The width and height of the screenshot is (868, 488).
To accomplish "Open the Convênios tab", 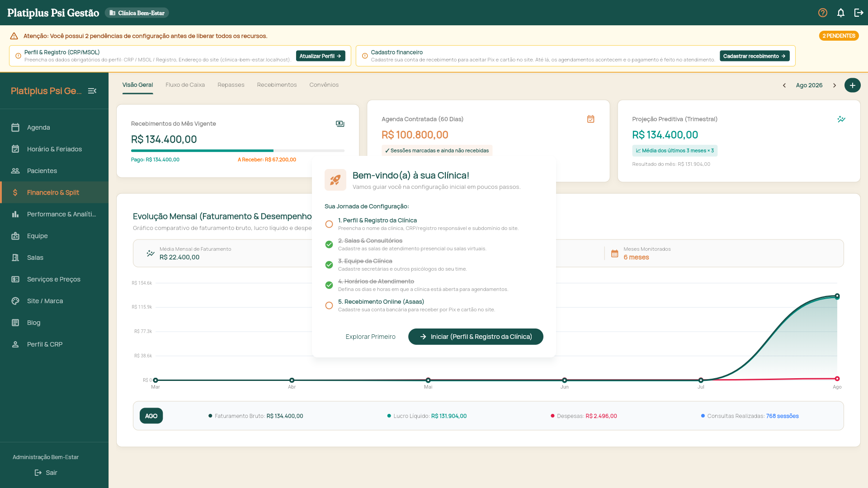I will pos(324,85).
